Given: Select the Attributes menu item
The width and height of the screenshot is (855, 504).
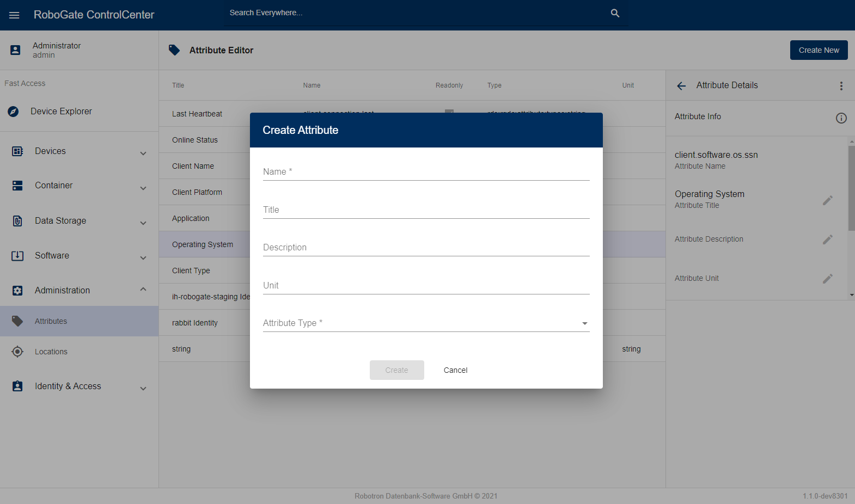Looking at the screenshot, I should (79, 321).
